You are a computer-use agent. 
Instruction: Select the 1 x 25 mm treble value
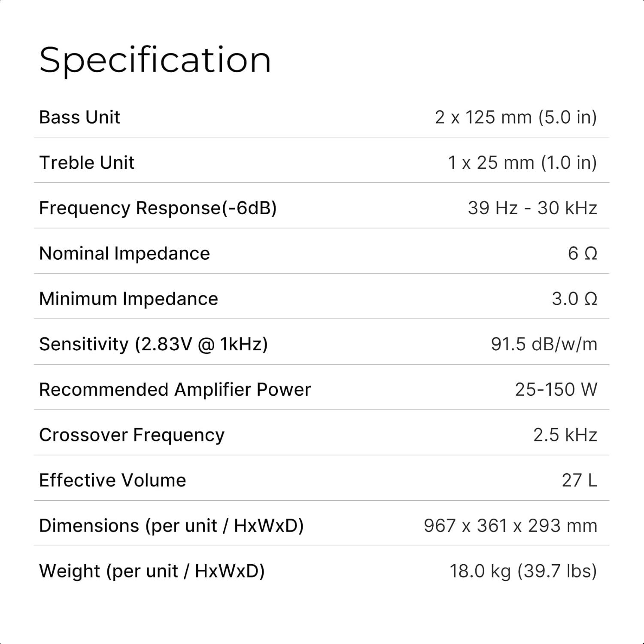click(x=522, y=163)
